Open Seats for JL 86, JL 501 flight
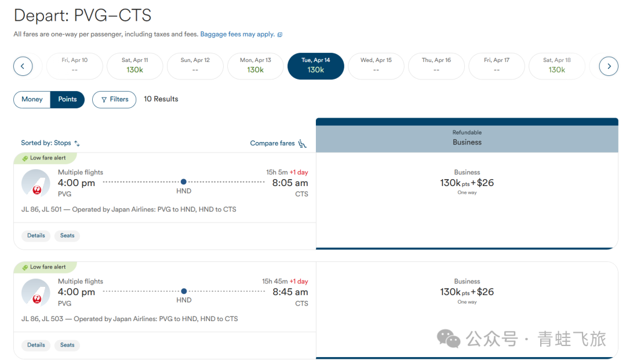Viewport: 626px width, 364px height. pyautogui.click(x=67, y=235)
